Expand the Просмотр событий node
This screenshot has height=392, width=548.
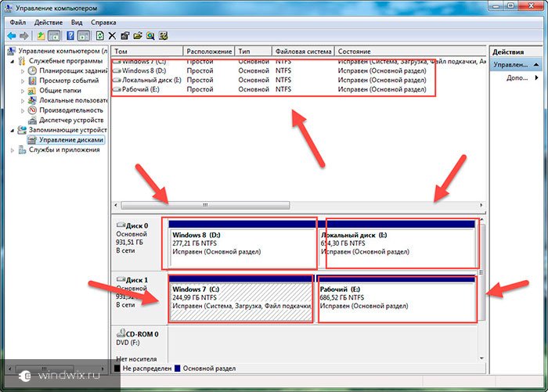pyautogui.click(x=23, y=81)
